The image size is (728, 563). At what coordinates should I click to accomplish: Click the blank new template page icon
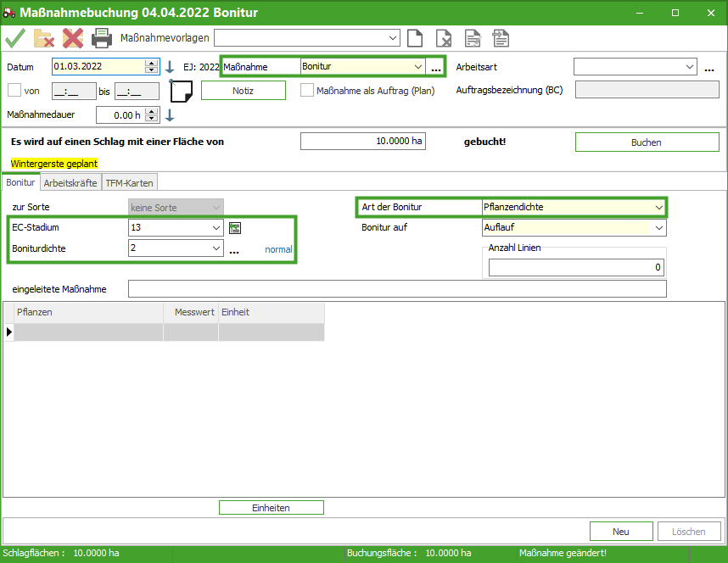(415, 38)
